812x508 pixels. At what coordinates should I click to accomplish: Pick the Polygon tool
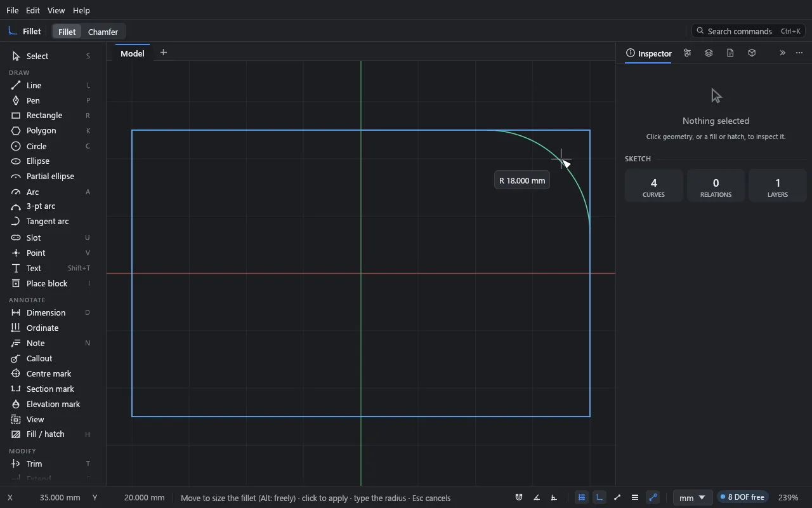click(51, 131)
